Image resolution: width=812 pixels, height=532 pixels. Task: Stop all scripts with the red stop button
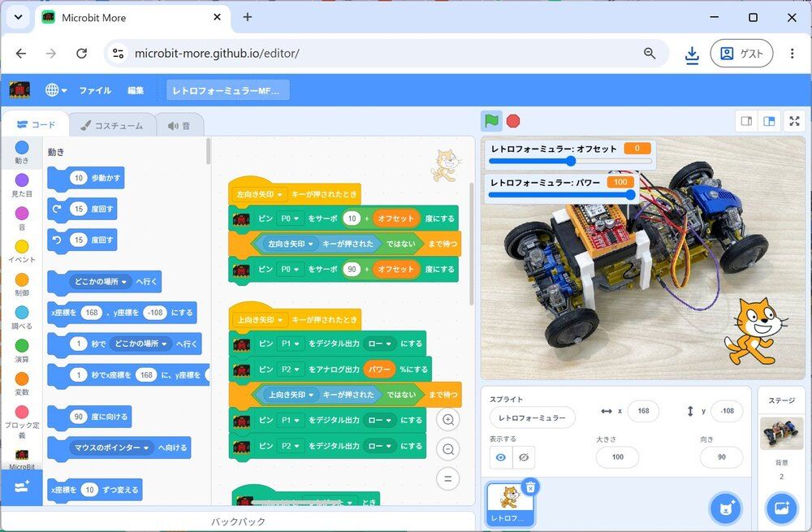pos(513,121)
